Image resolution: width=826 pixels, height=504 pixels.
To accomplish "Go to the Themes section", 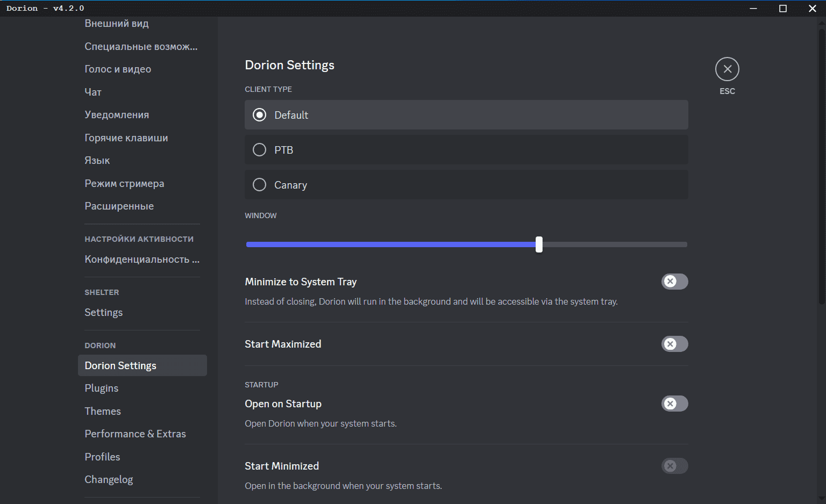I will 103,411.
